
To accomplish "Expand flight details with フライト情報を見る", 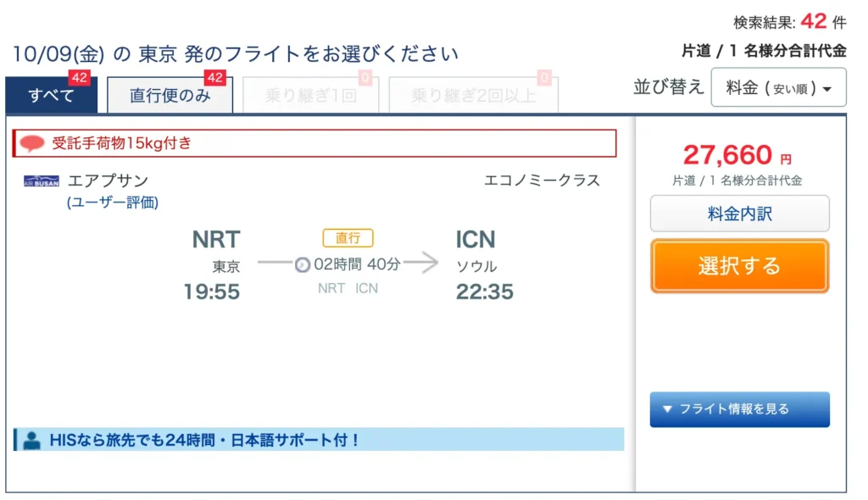I will (x=739, y=409).
